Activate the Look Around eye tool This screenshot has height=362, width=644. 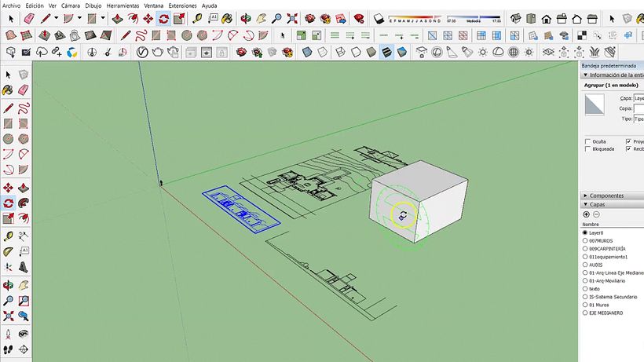24,334
